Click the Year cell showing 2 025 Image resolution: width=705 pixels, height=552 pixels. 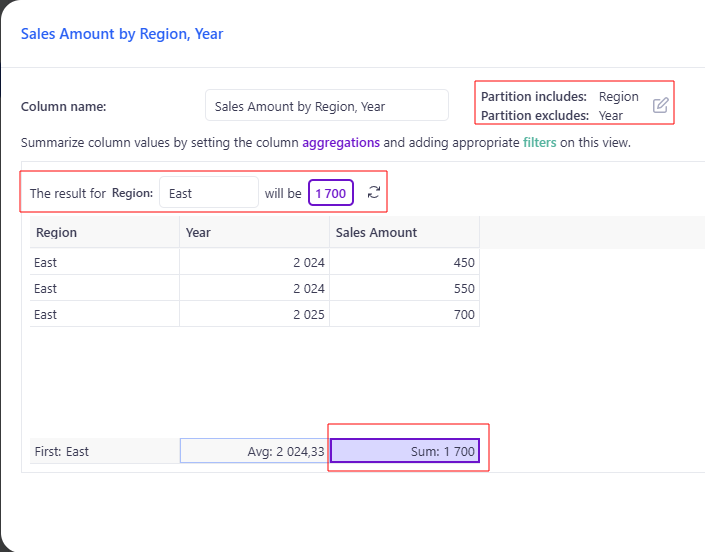254,315
